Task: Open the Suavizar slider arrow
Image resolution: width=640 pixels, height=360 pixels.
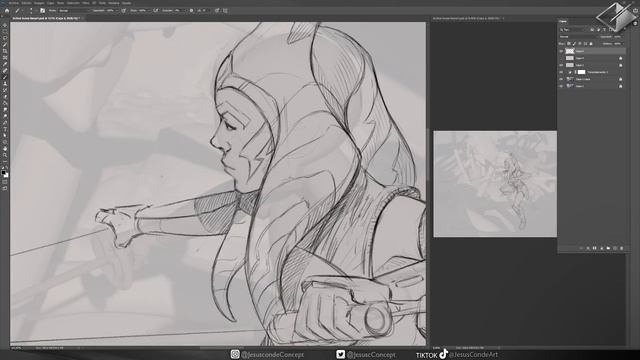Action: click(184, 11)
